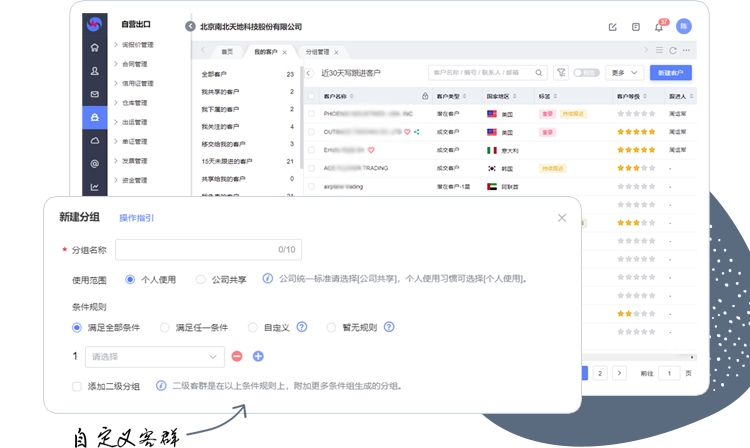Click the red remove condition icon

237,356
